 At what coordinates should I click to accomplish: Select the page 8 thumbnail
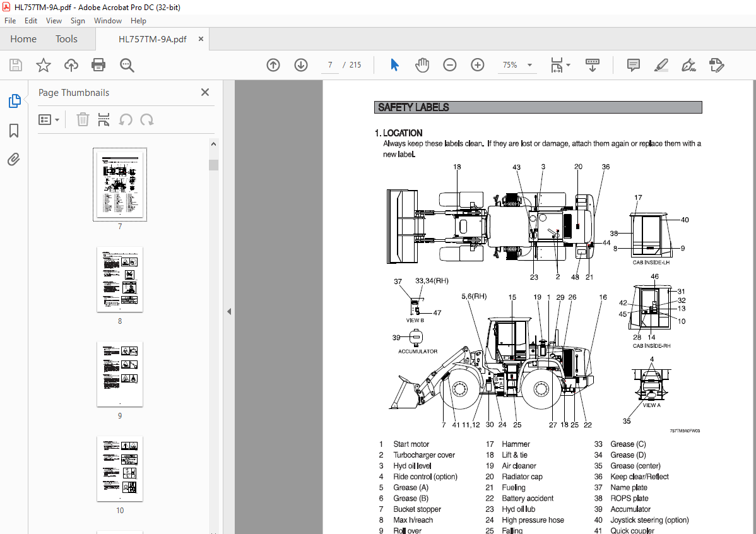[x=120, y=280]
